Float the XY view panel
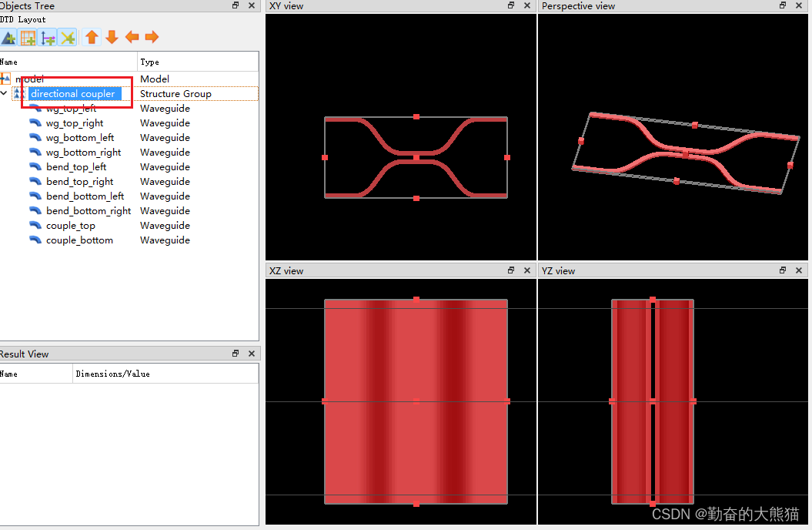 [511, 5]
